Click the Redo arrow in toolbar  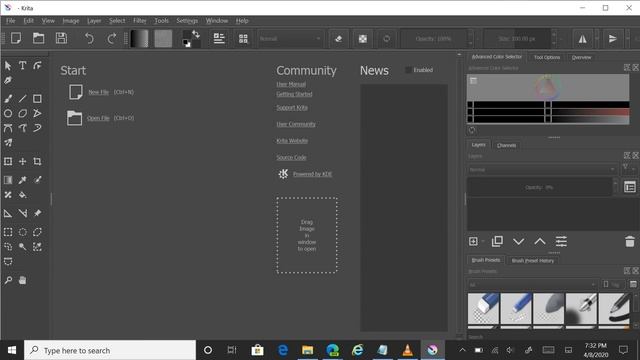(111, 38)
